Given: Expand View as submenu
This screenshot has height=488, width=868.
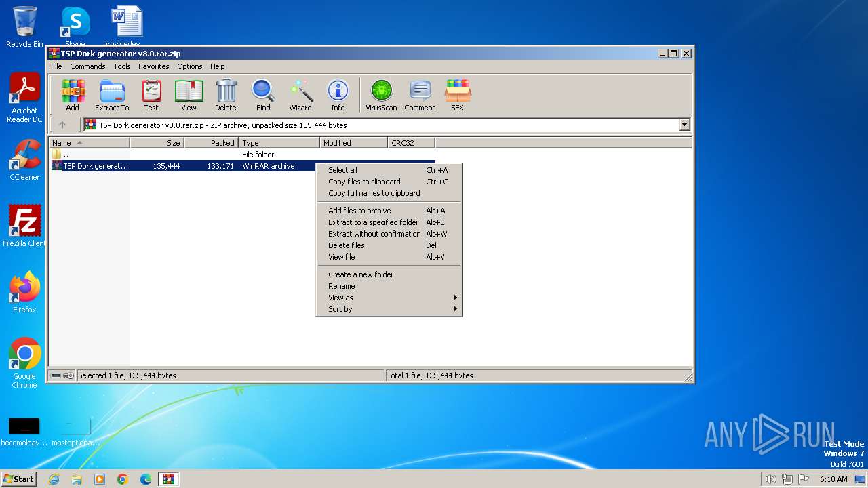Looking at the screenshot, I should click(x=389, y=298).
